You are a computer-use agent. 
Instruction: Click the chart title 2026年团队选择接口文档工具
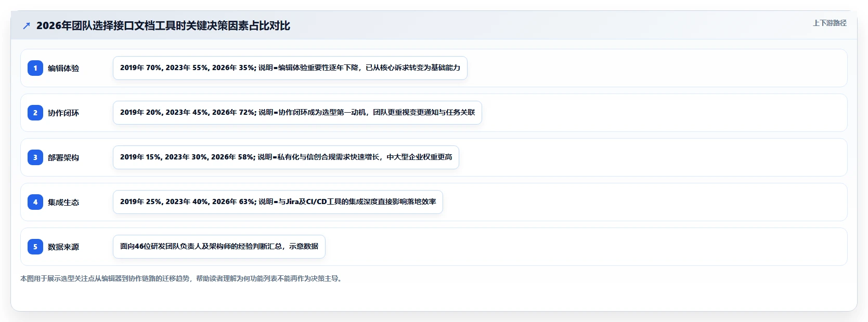tap(163, 25)
